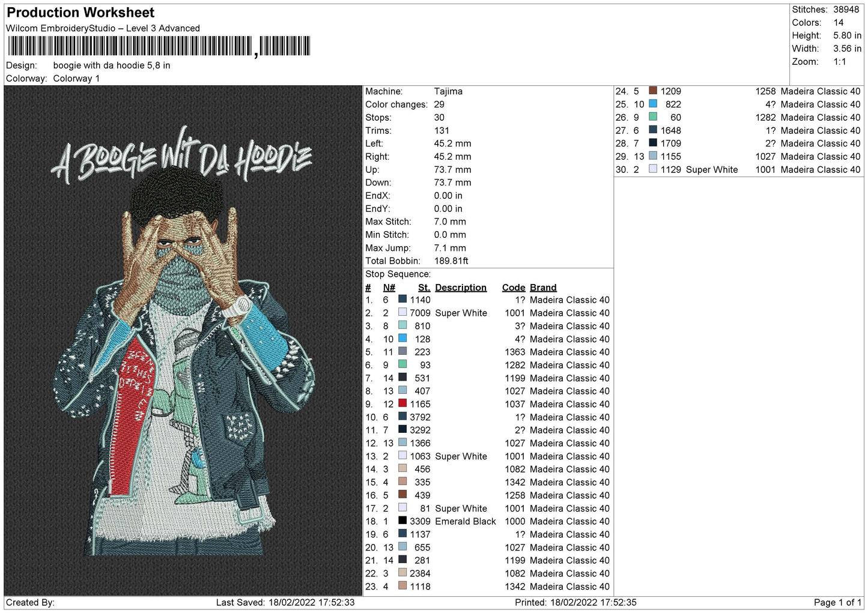The height and width of the screenshot is (613, 868).
Task: Click the barcode under the worksheet title
Action: [159, 46]
